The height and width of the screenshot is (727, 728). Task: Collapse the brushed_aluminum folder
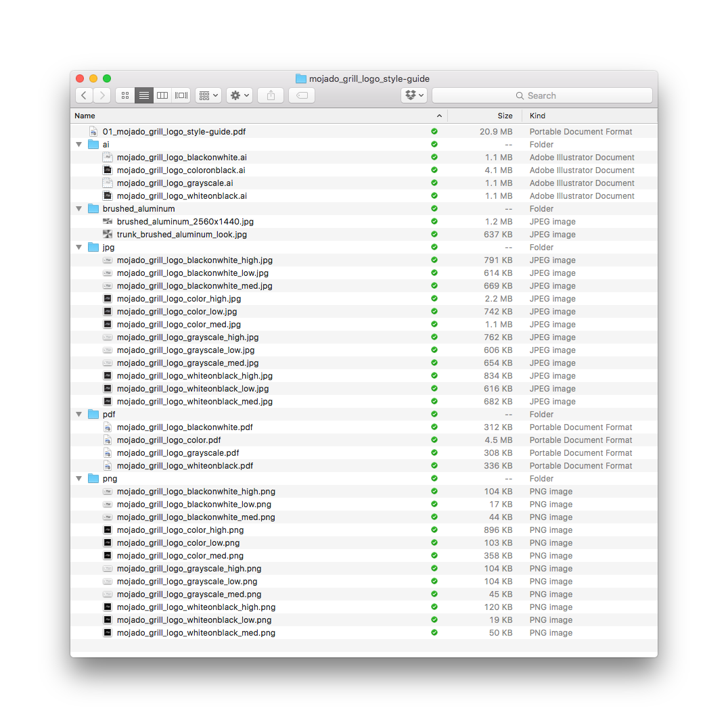pos(79,209)
